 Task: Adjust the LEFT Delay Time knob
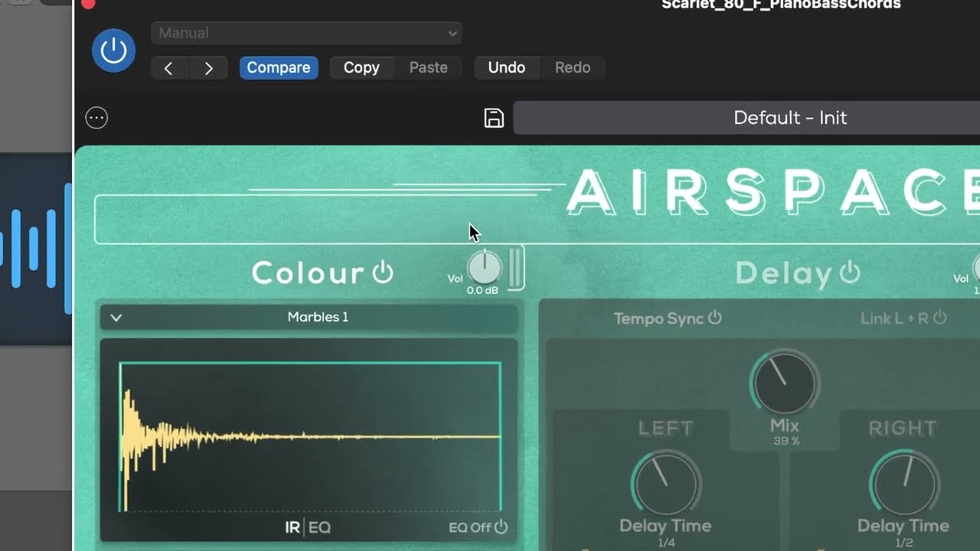[x=665, y=484]
